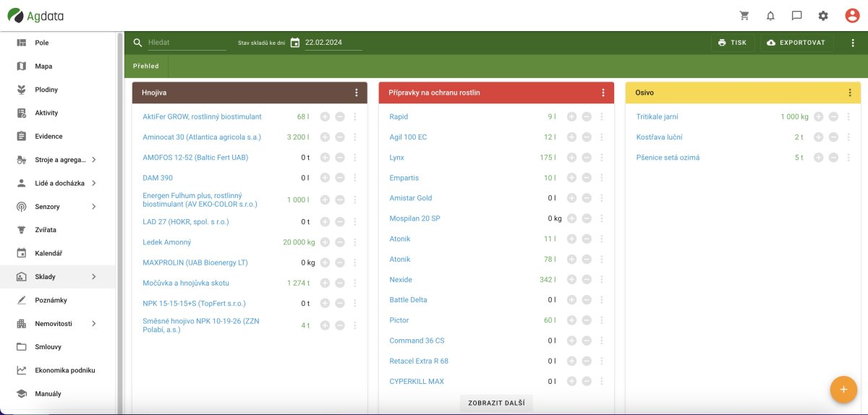Open settings gear icon
868x415 pixels.
click(x=823, y=16)
